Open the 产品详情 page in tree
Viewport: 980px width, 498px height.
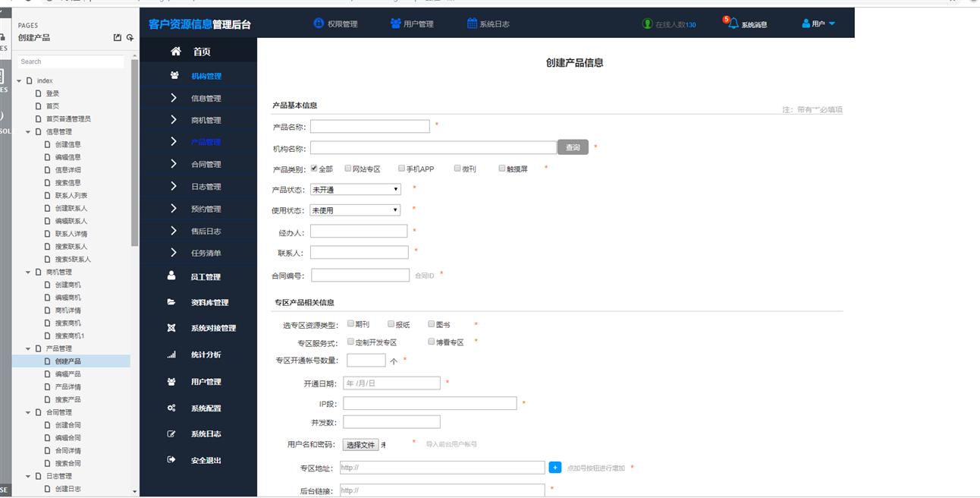coord(68,386)
